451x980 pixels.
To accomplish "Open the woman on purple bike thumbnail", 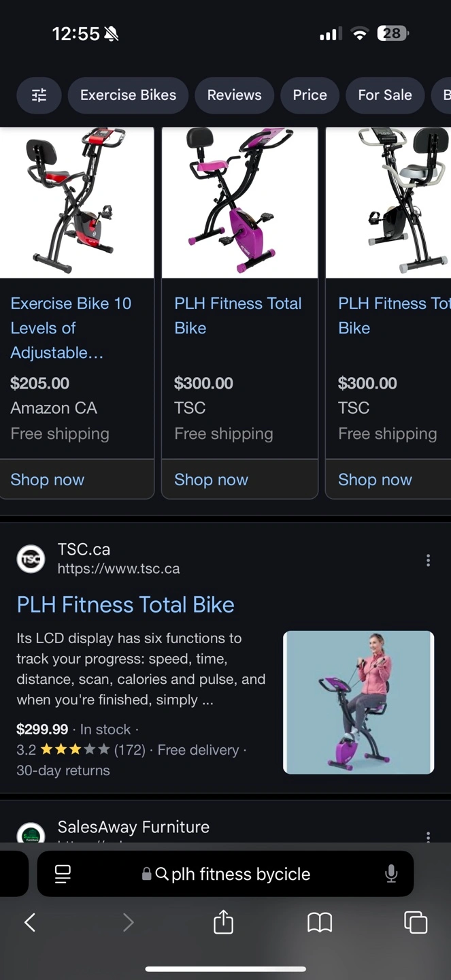I will [x=358, y=702].
